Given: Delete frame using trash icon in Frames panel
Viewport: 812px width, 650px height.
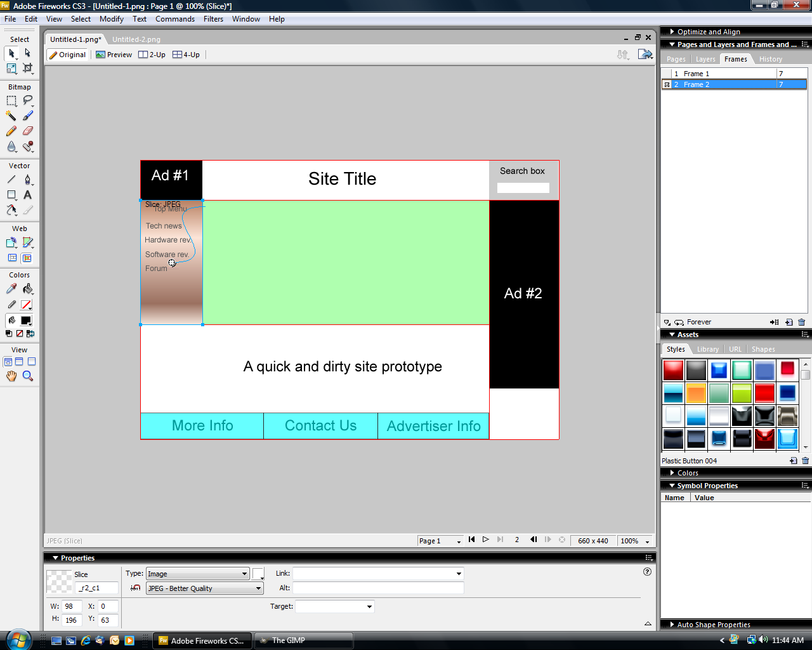Looking at the screenshot, I should point(802,322).
